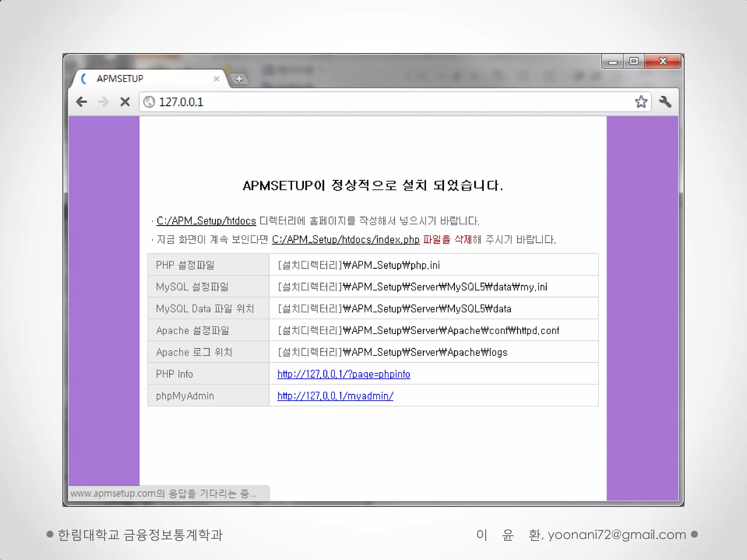The width and height of the screenshot is (747, 560).
Task: Click the browser forward arrow
Action: [x=104, y=102]
